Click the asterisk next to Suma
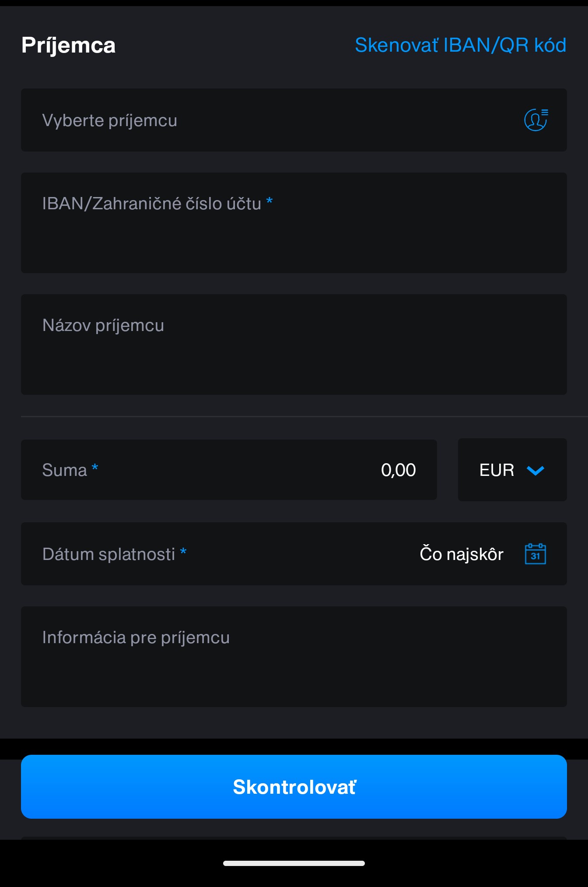 [x=95, y=468]
